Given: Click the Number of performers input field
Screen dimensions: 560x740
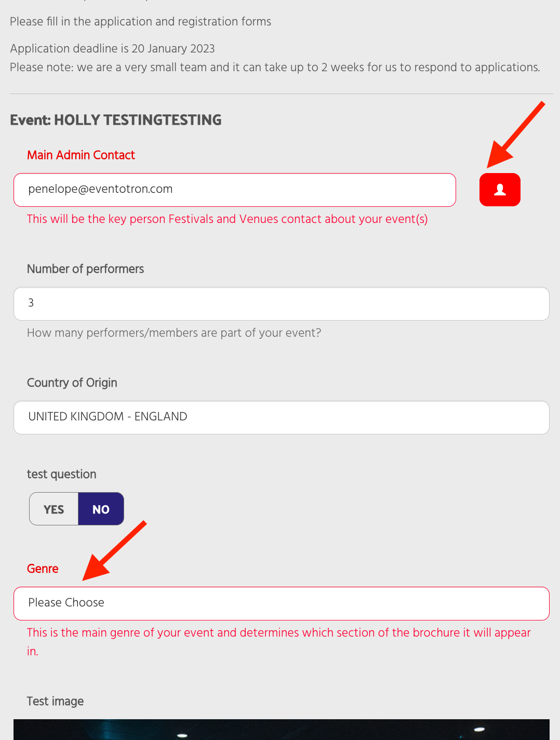Looking at the screenshot, I should (282, 303).
